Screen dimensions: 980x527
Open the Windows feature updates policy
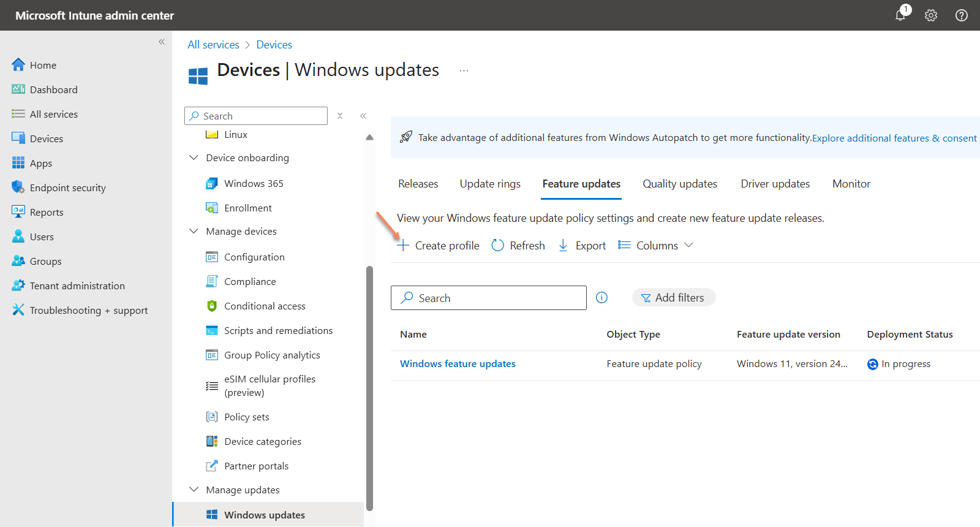coord(458,364)
